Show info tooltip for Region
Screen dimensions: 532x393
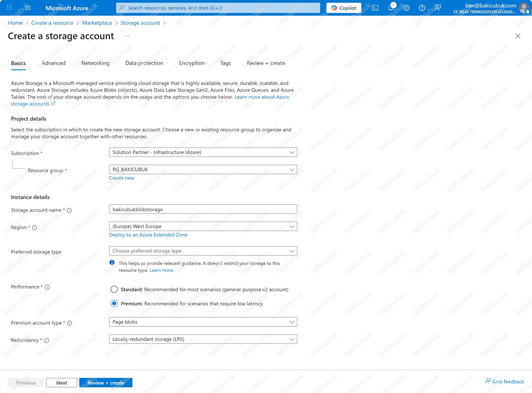(34, 228)
